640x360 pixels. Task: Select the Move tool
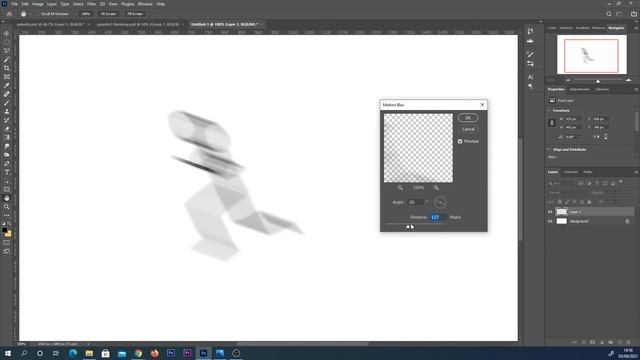pos(7,33)
